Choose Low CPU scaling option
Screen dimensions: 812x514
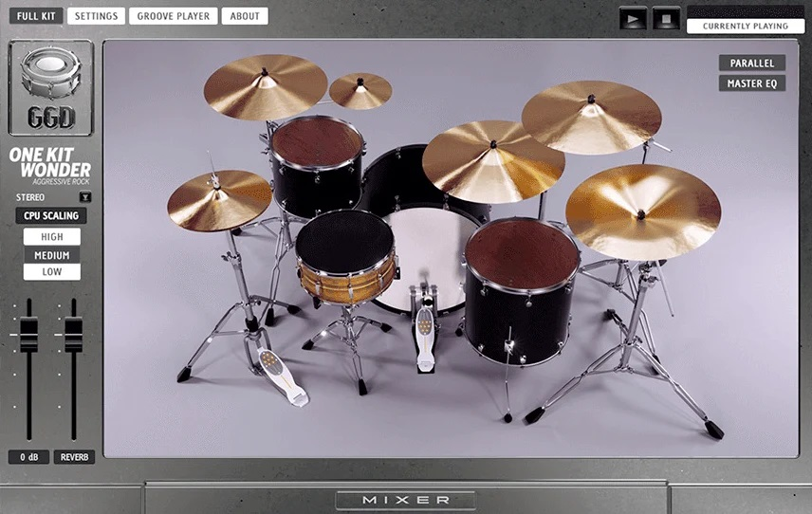click(52, 272)
